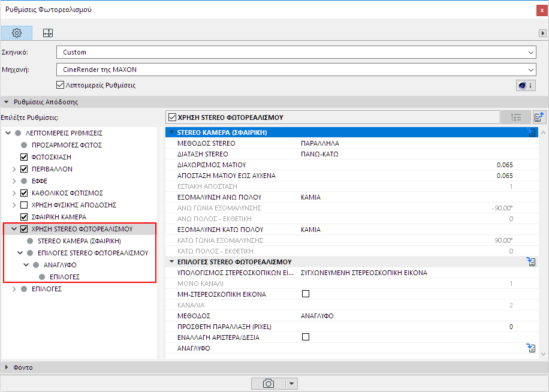Viewport: 549px width, 392px height.
Task: Open ΕΞΟΜΑΛΥΝΣΗ ΑΝΩ ΠΟΛΟΥ value ΚΑΜΙΑ
Action: (x=310, y=197)
